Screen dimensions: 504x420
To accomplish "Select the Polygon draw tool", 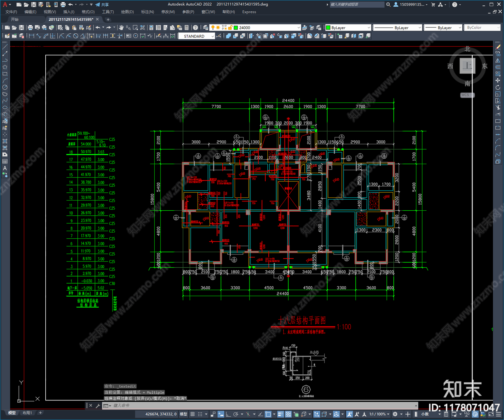I will click(x=5, y=67).
